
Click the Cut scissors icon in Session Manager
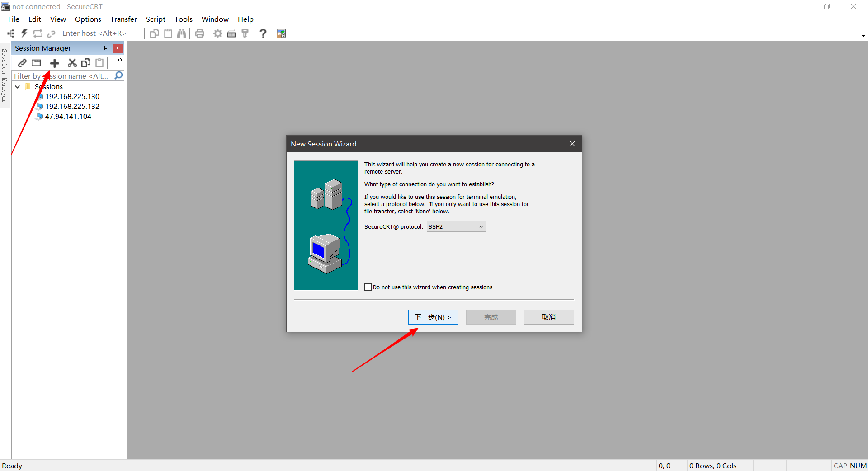72,63
